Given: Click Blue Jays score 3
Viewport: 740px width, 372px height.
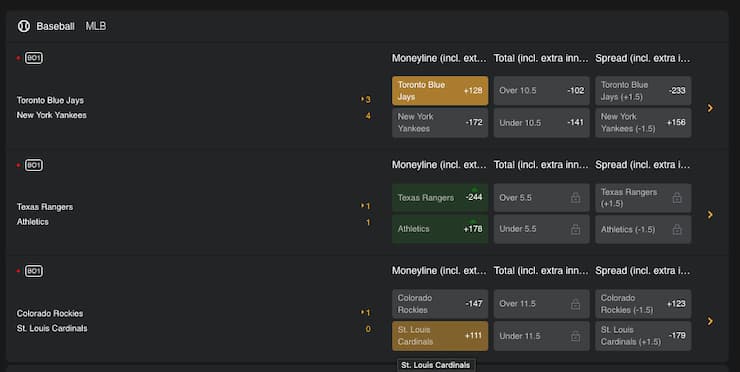Looking at the screenshot, I should [x=368, y=100].
